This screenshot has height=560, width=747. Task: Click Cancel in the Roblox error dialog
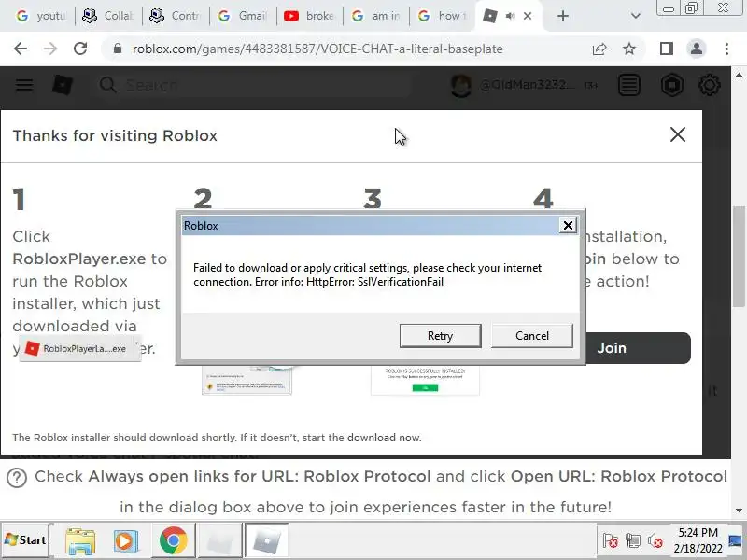(531, 336)
